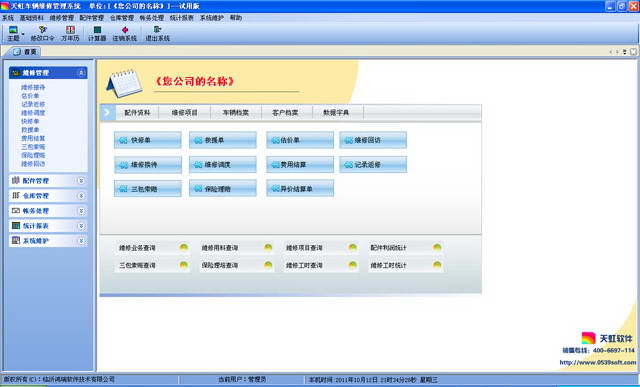Viewport: 640px width, 387px height.
Task: Click the 修改口令 change password toolbar icon
Action: coord(42,33)
